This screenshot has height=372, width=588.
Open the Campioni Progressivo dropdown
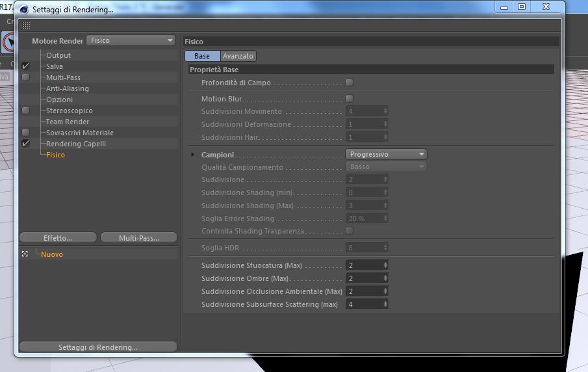tap(386, 154)
